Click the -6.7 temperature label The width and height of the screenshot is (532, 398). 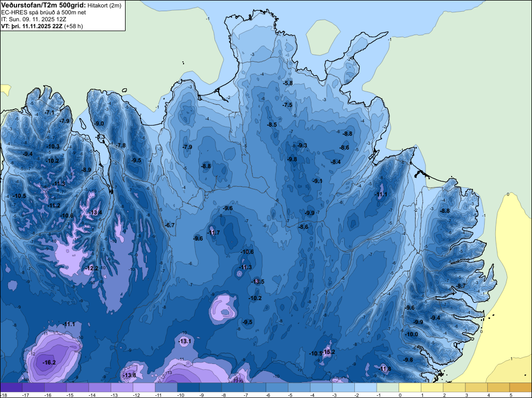(x=170, y=225)
